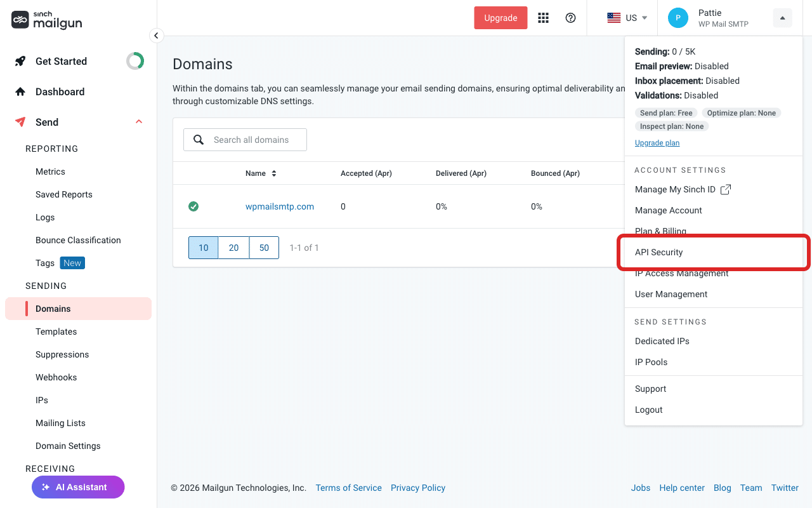Open the Blog footer link
This screenshot has width=812, height=508.
pyautogui.click(x=723, y=488)
